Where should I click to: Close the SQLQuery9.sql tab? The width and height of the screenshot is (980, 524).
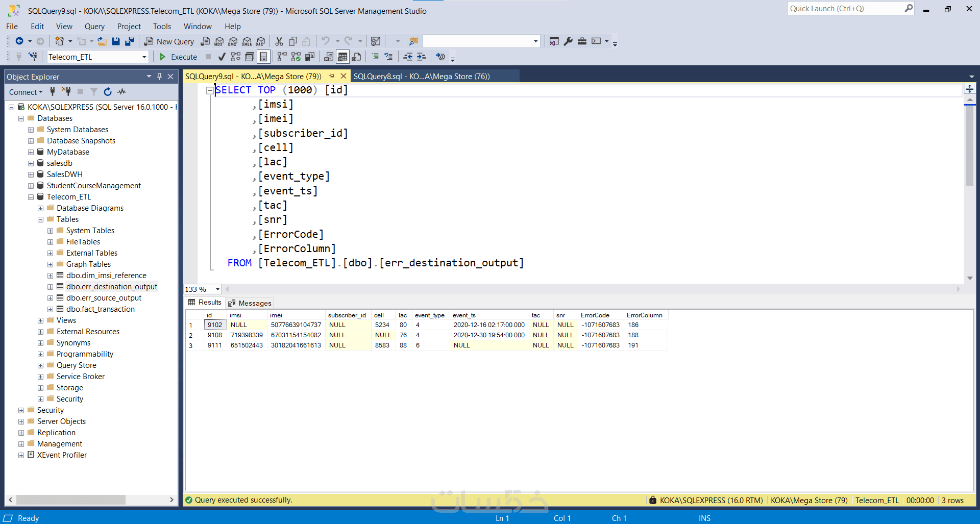pyautogui.click(x=344, y=76)
